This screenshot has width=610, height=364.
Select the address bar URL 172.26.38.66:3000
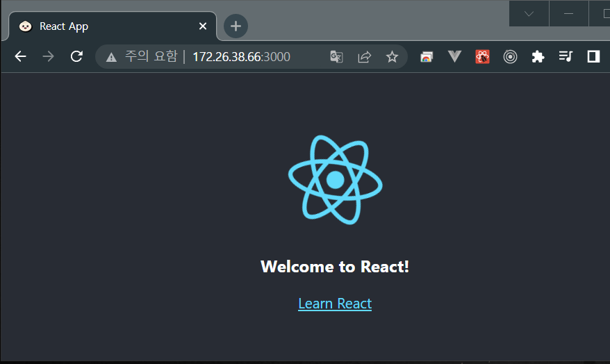(241, 57)
